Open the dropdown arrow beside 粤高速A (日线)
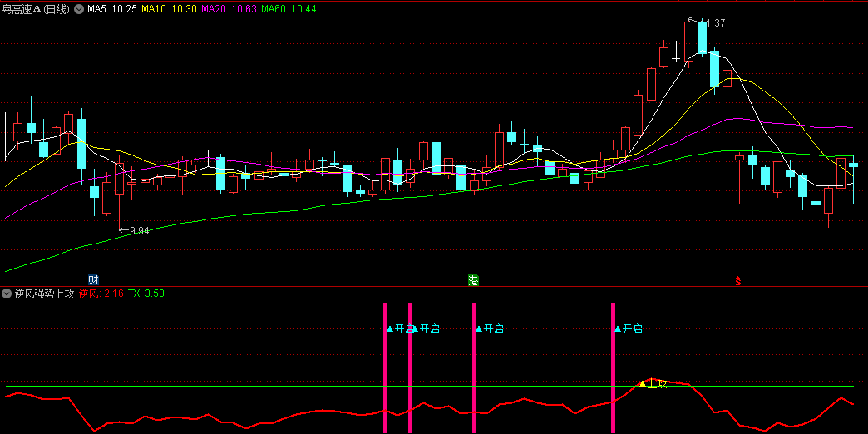868x434 pixels. (x=79, y=9)
